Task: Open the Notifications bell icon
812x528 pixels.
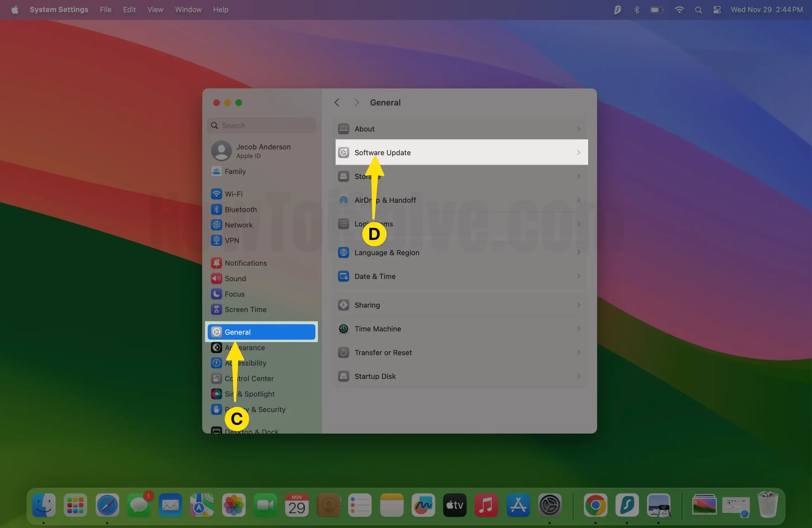Action: click(216, 263)
